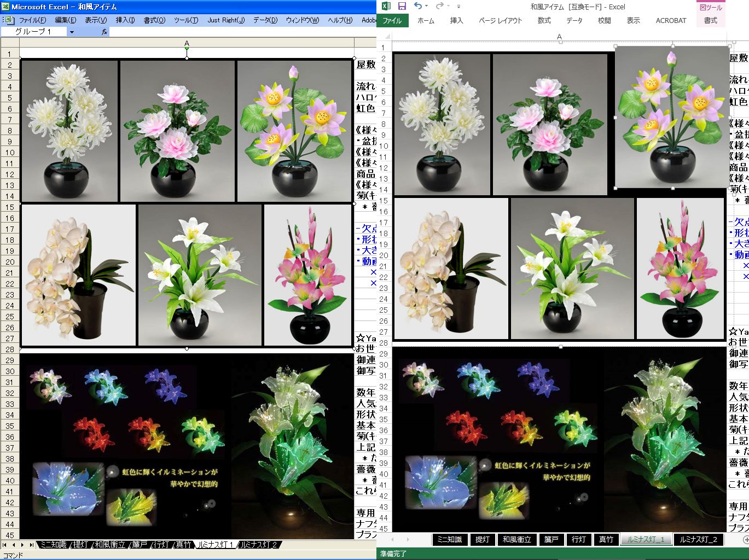
Task: Open the データ(D) menu in old Excel
Action: coord(265,20)
